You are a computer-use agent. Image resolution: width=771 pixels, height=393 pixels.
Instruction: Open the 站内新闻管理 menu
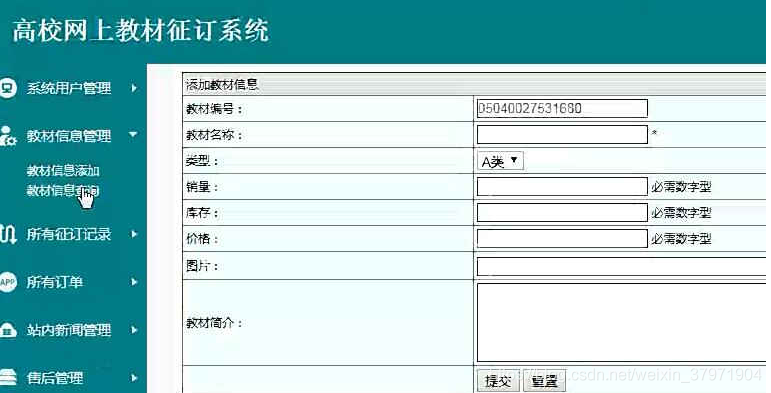(69, 330)
